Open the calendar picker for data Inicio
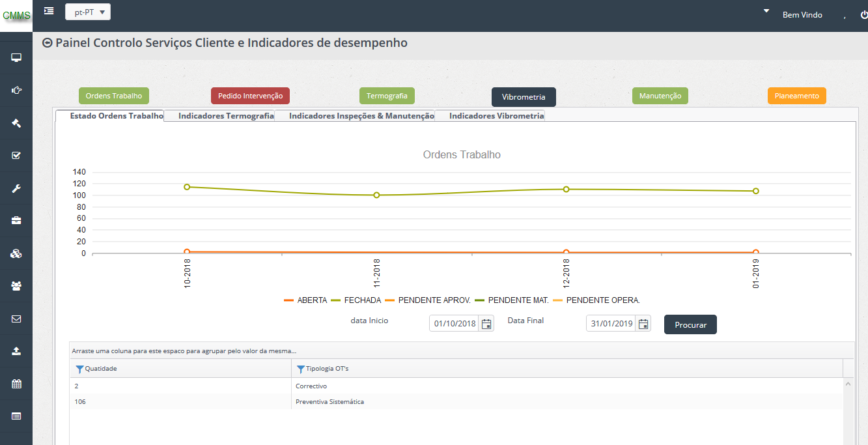The image size is (868, 445). pos(486,324)
